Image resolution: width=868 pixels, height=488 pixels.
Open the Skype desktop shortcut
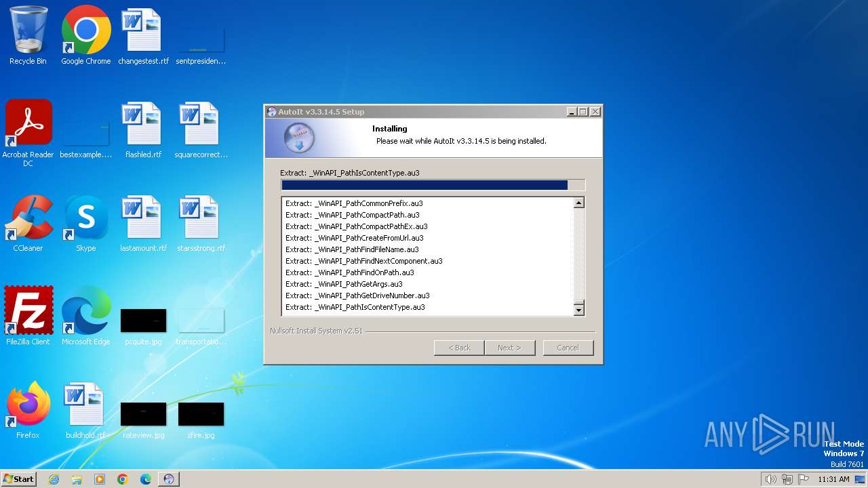point(86,224)
